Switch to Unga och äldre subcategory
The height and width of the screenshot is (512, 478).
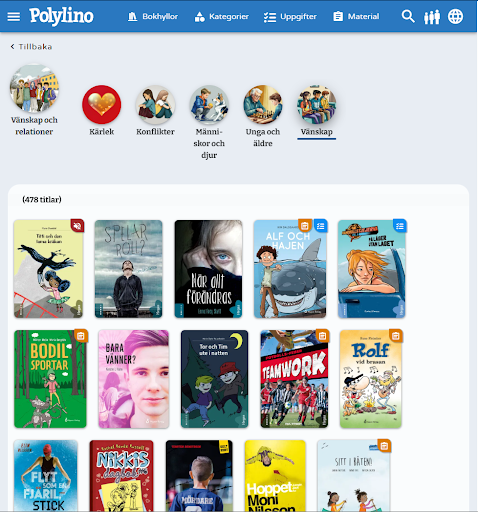263,116
